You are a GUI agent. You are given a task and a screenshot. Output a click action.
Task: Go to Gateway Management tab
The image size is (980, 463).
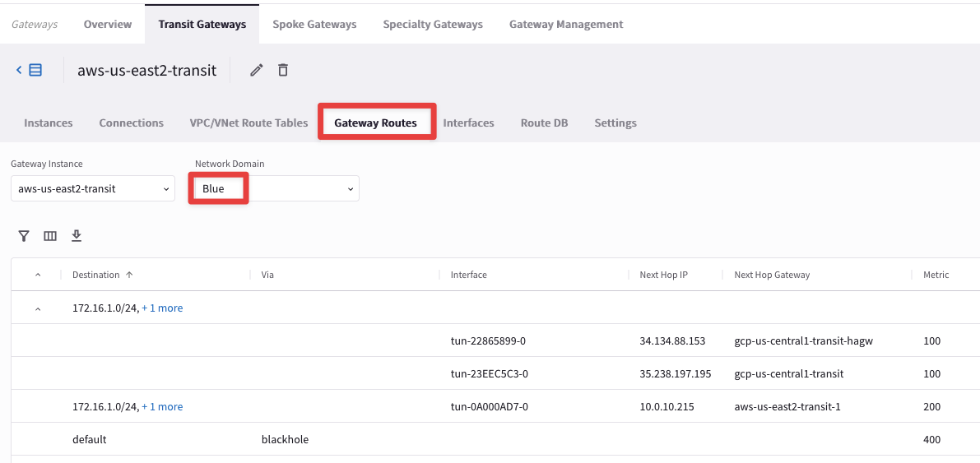click(x=566, y=25)
